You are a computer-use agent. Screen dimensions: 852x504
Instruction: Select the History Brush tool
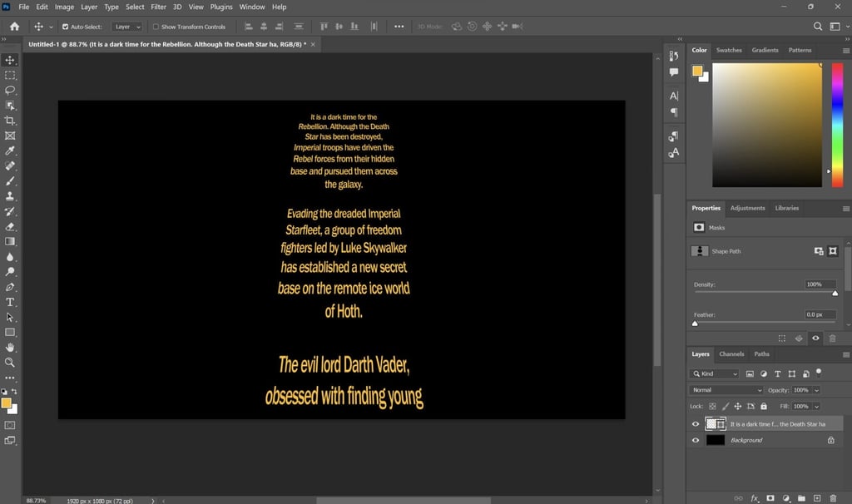pos(10,211)
